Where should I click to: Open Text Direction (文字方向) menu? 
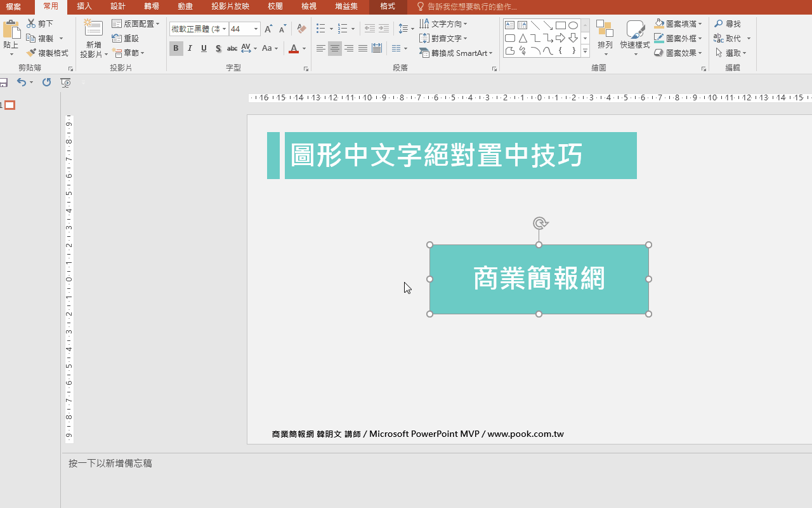443,23
